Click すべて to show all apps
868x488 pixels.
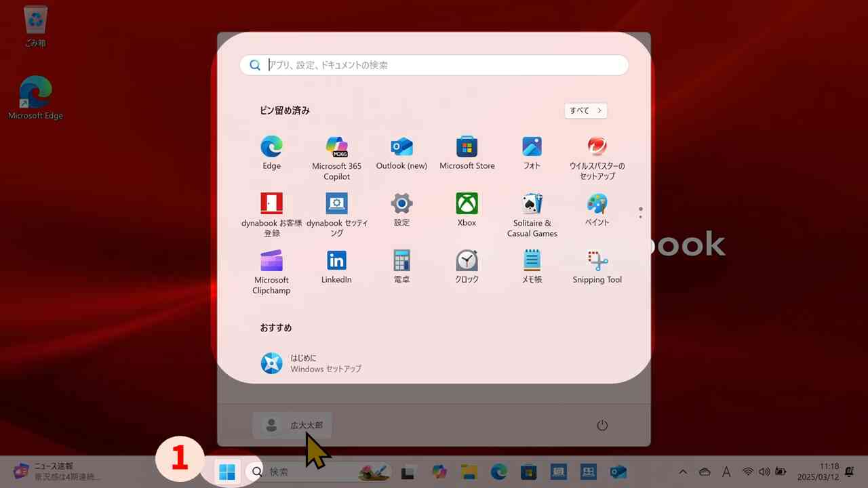click(585, 110)
